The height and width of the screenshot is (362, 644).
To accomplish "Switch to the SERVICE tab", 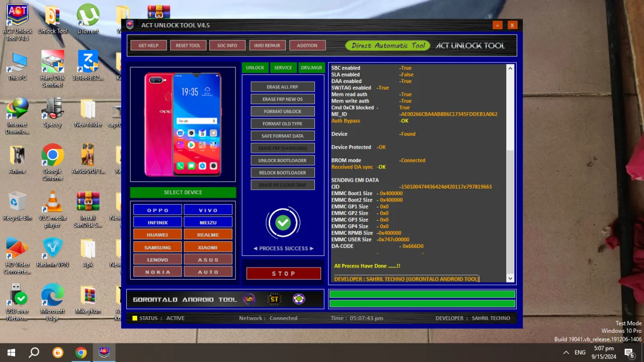I will (283, 67).
